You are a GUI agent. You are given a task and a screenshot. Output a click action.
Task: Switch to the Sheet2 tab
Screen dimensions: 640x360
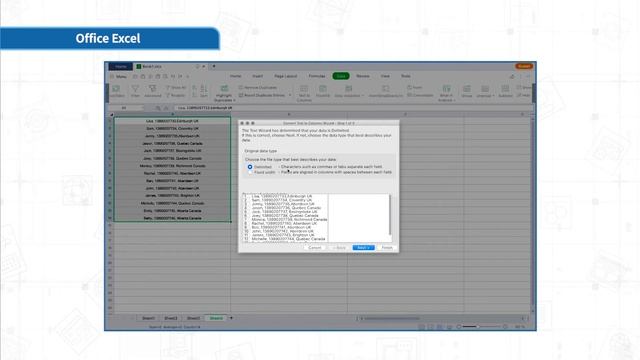point(171,318)
